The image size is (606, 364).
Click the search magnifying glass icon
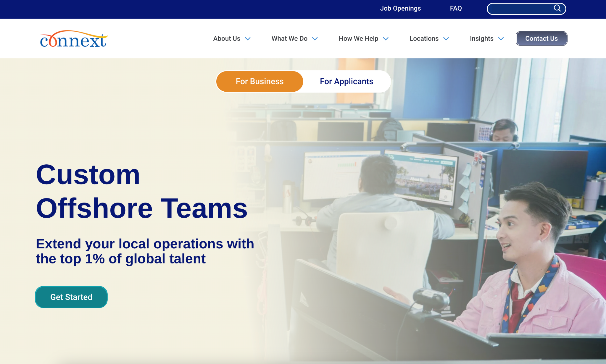(557, 9)
